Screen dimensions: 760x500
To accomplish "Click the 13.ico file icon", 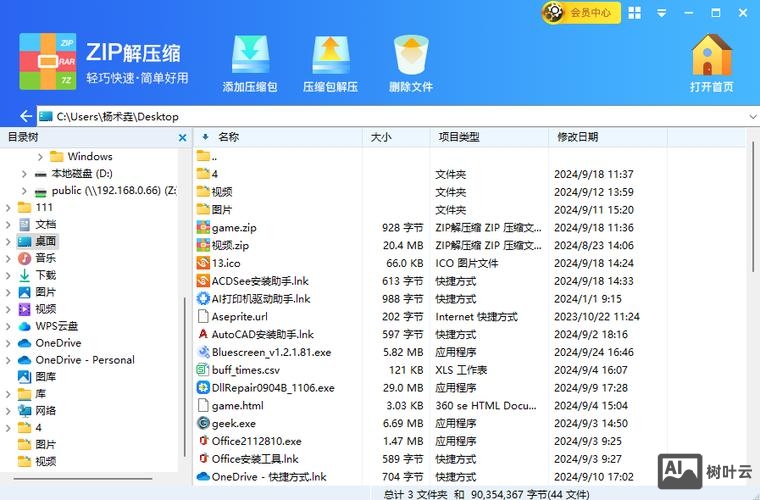I will pyautogui.click(x=203, y=263).
